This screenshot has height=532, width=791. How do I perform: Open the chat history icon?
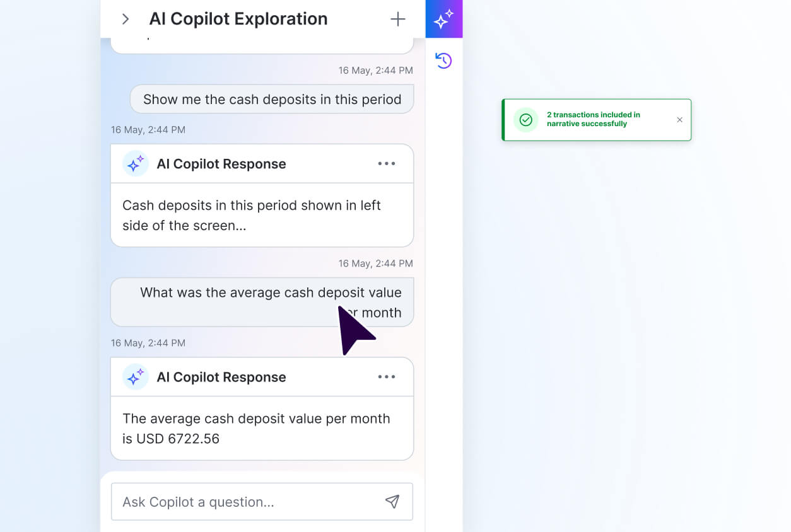443,61
